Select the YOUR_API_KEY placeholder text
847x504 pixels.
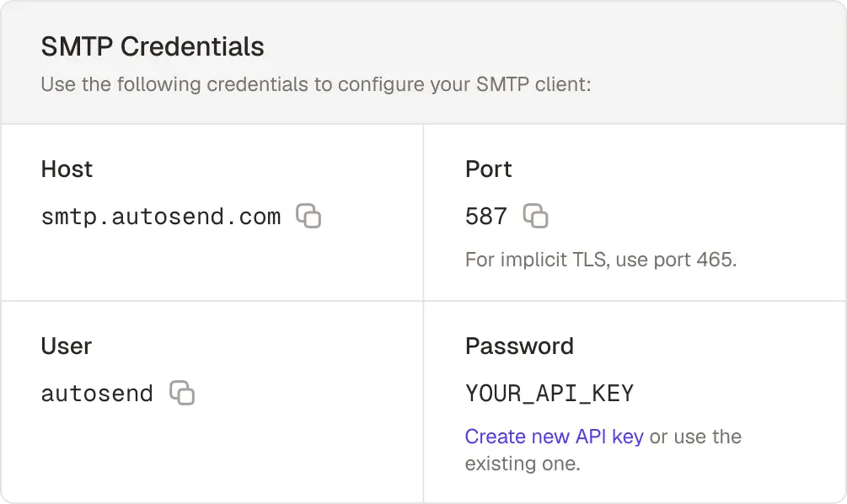(549, 394)
